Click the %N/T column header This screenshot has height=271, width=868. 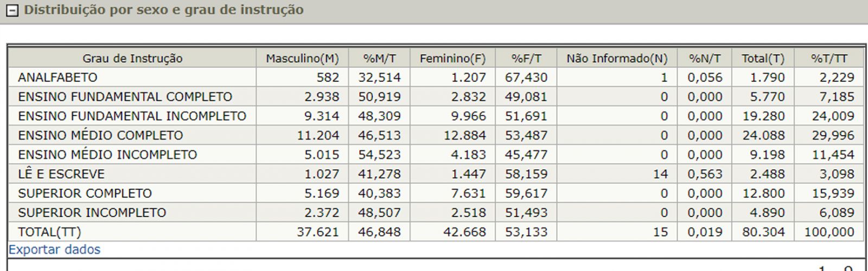pyautogui.click(x=705, y=59)
